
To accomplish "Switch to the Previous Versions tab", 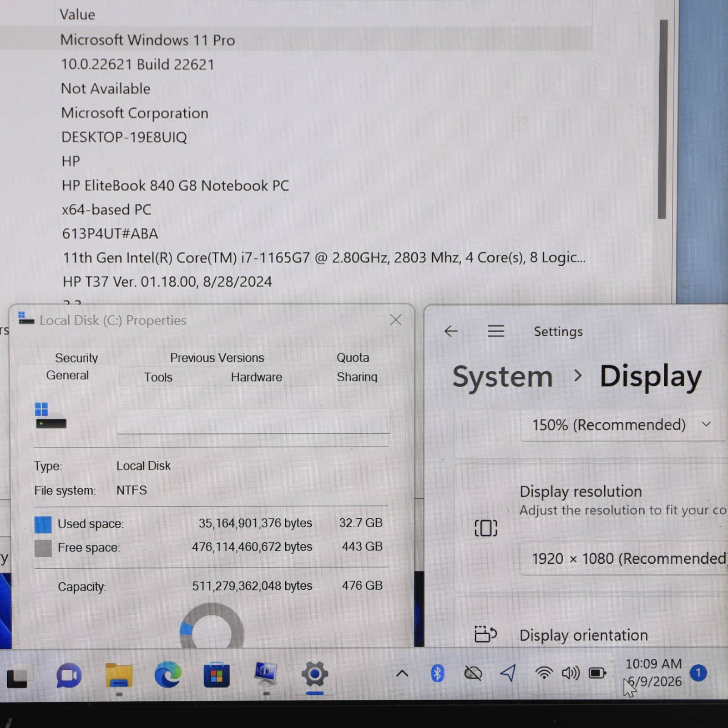I will [217, 358].
